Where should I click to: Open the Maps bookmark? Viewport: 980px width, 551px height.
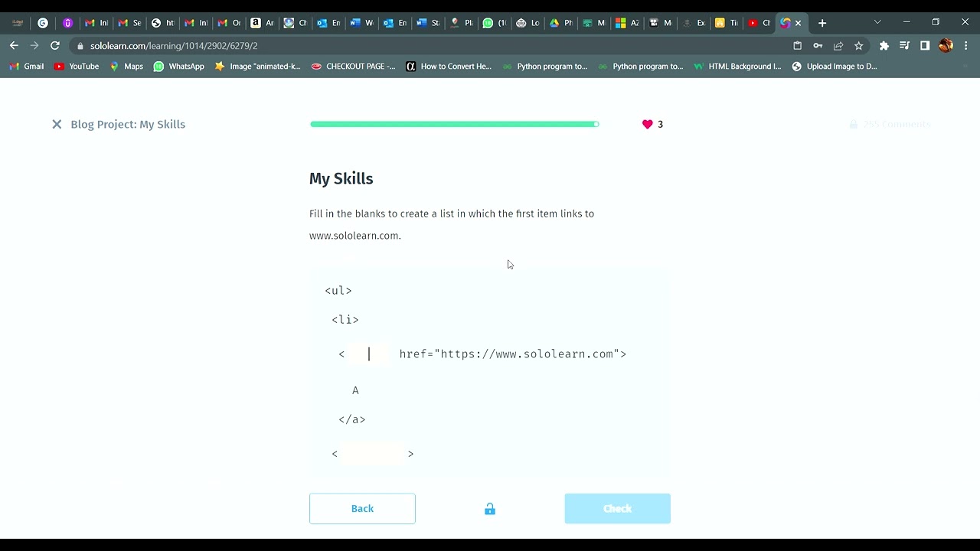pos(126,67)
